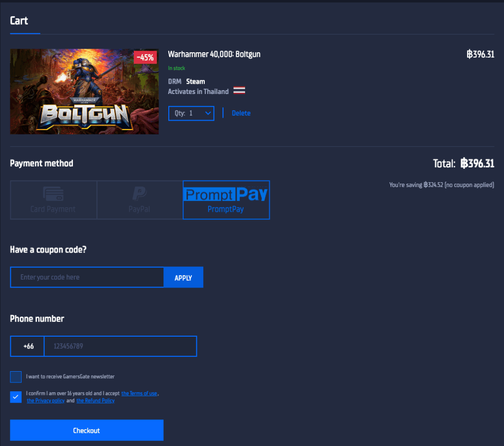Image resolution: width=504 pixels, height=446 pixels.
Task: Open the Terms of use link
Action: [139, 393]
